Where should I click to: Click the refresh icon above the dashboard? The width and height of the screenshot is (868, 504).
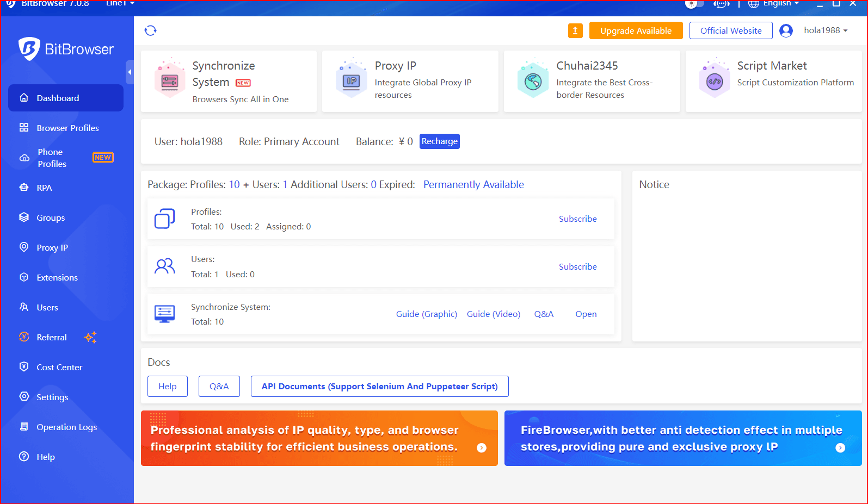pyautogui.click(x=151, y=30)
